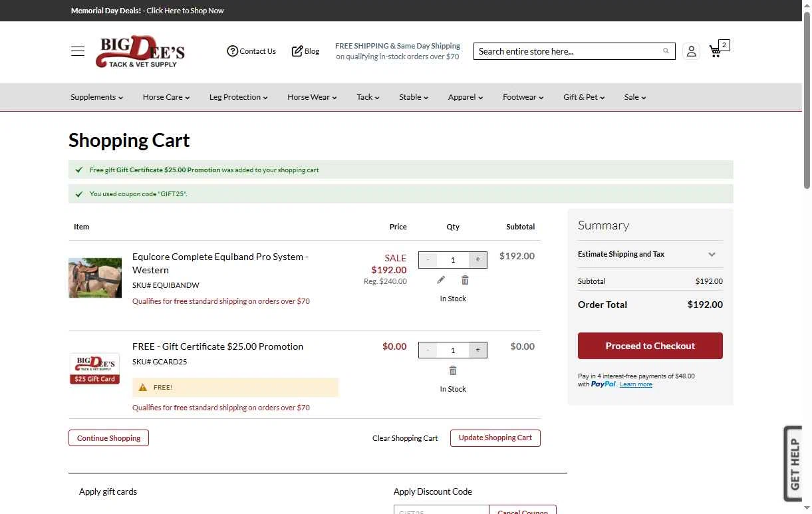Click the Reg. $240.00 price text
Image resolution: width=812 pixels, height=514 pixels.
(x=385, y=281)
